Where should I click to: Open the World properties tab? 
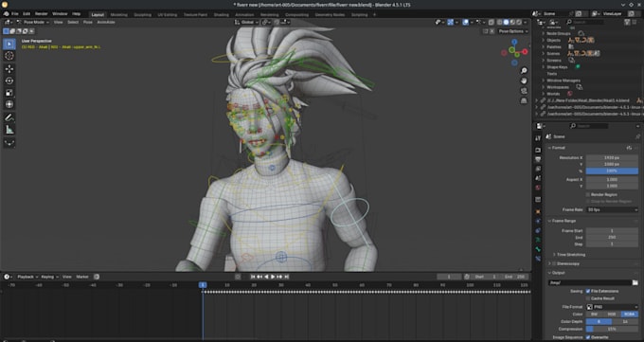[x=538, y=188]
